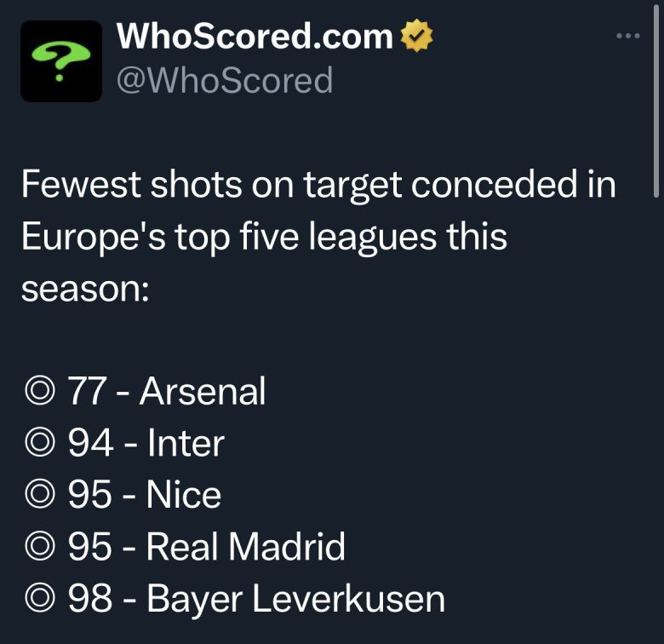Click the "95 - Real Madrid" text line
Viewport: 664px width, 644px height.
click(x=205, y=547)
